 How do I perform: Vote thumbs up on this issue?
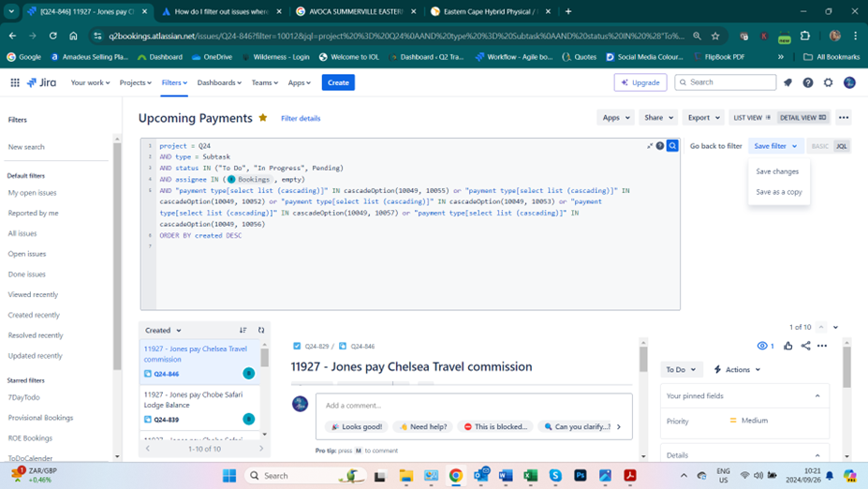click(x=788, y=346)
